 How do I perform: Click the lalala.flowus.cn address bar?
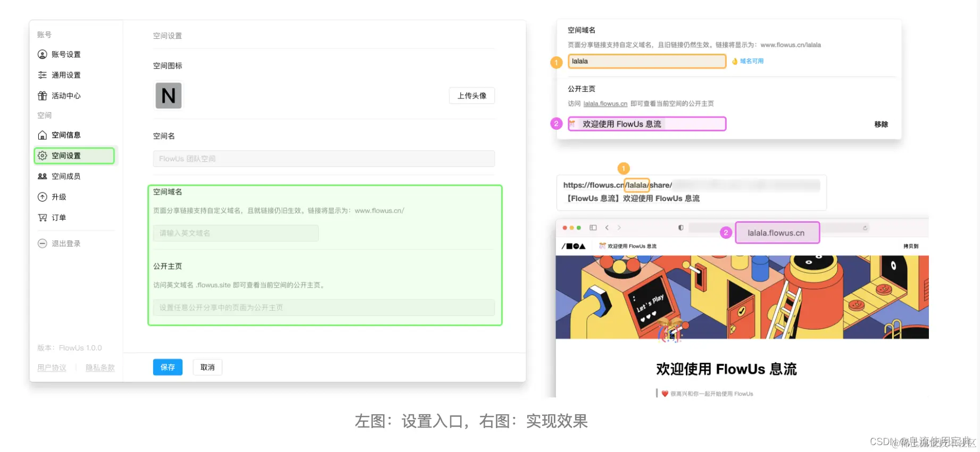coord(777,233)
